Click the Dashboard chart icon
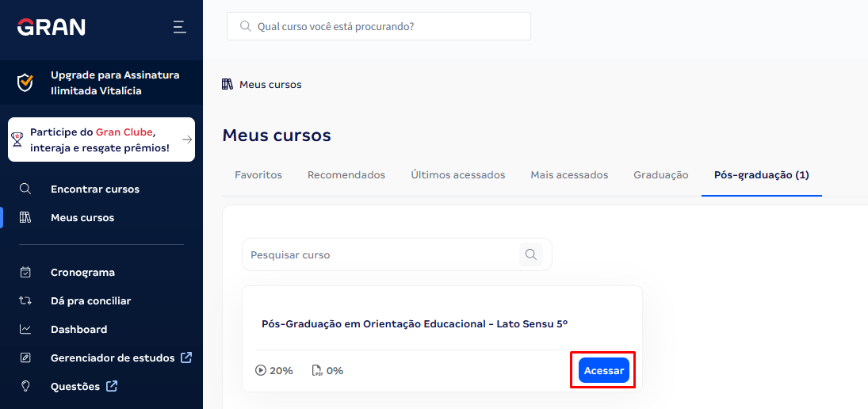This screenshot has width=868, height=409. [x=25, y=329]
